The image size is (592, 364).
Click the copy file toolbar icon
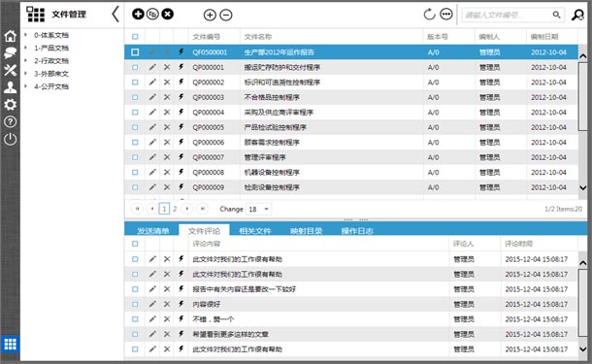152,15
